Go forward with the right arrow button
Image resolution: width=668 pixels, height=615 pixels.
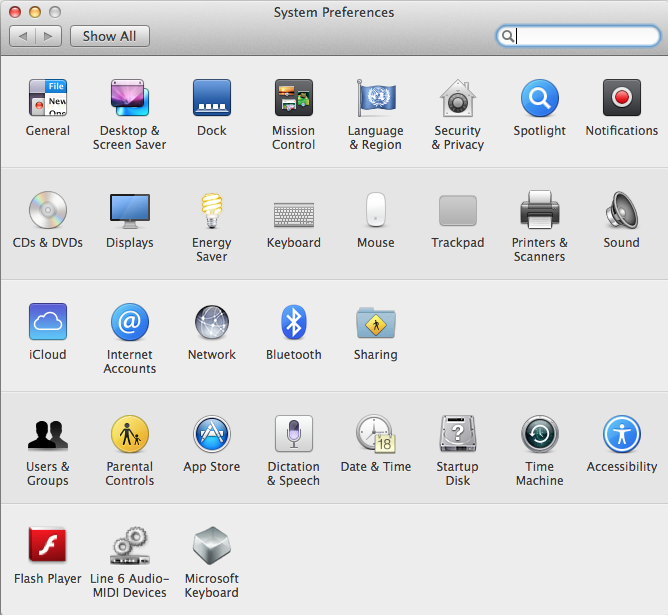[x=49, y=36]
